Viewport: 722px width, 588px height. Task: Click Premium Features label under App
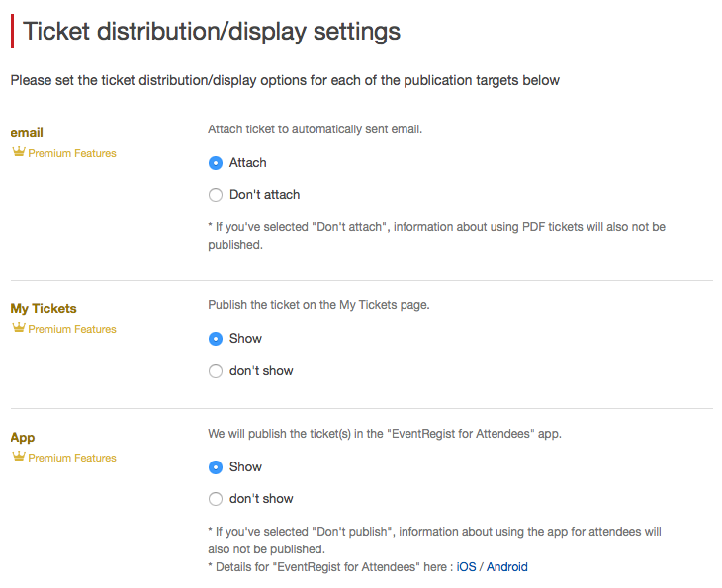coord(72,458)
